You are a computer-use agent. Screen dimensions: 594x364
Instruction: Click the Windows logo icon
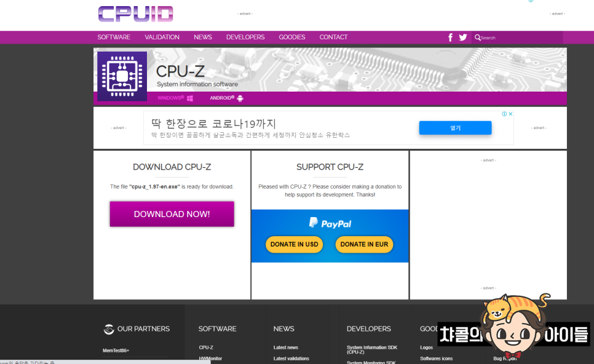pos(190,98)
